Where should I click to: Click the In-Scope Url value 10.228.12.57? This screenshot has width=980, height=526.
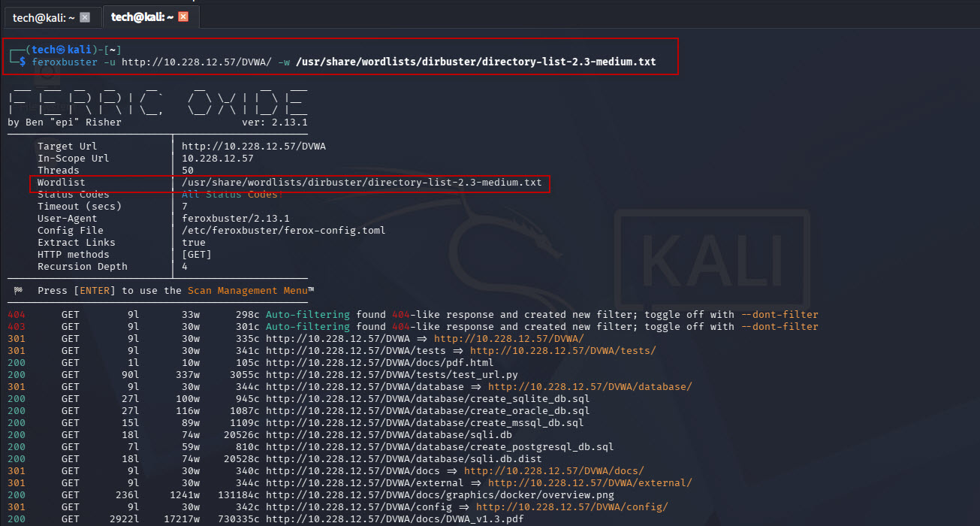[218, 158]
